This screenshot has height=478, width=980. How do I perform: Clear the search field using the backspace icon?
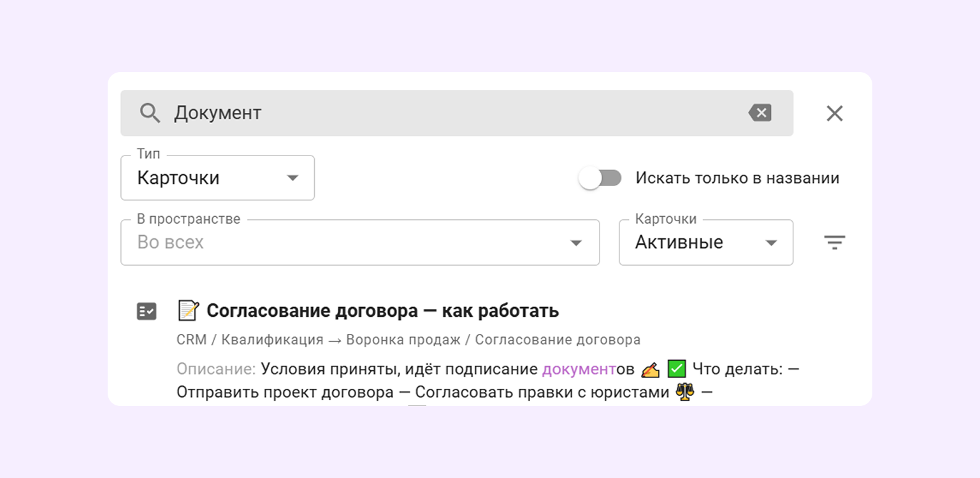[x=759, y=113]
